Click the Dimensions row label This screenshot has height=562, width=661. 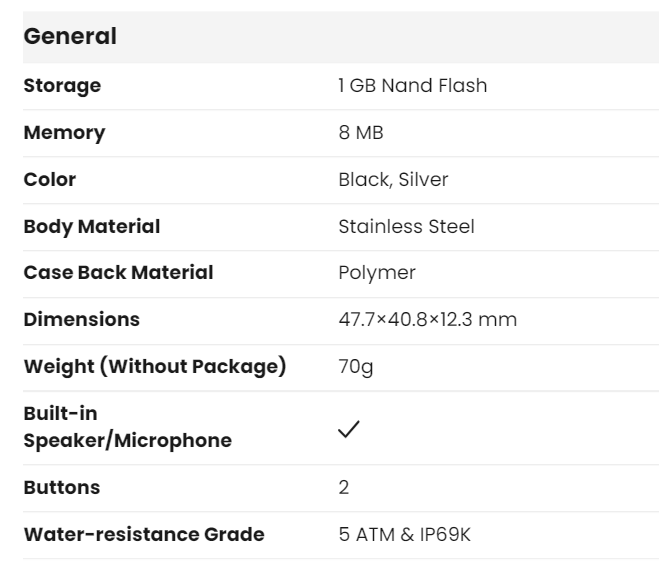tap(82, 320)
